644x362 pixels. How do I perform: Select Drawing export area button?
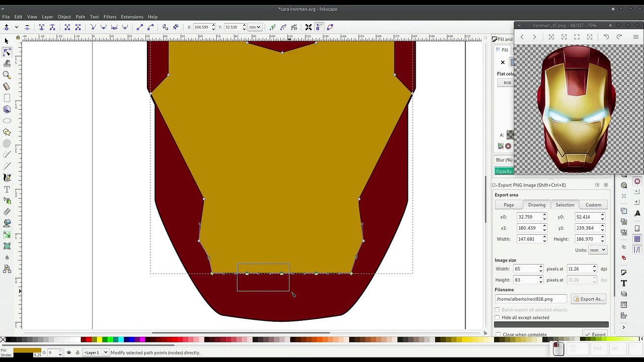[537, 205]
